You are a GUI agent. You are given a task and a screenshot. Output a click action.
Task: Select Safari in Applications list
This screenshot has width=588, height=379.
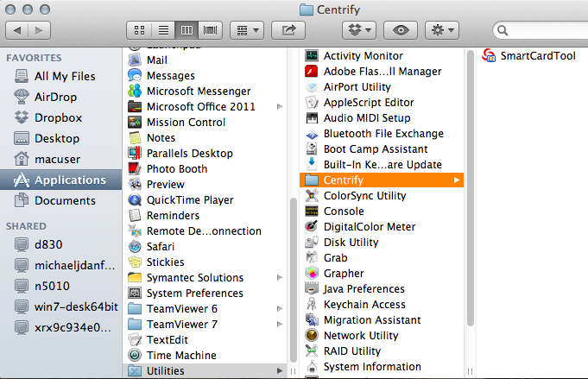164,246
